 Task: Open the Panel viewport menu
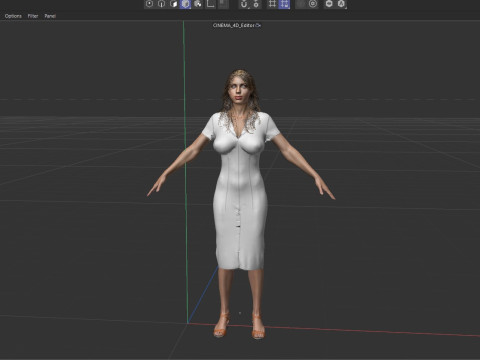50,16
